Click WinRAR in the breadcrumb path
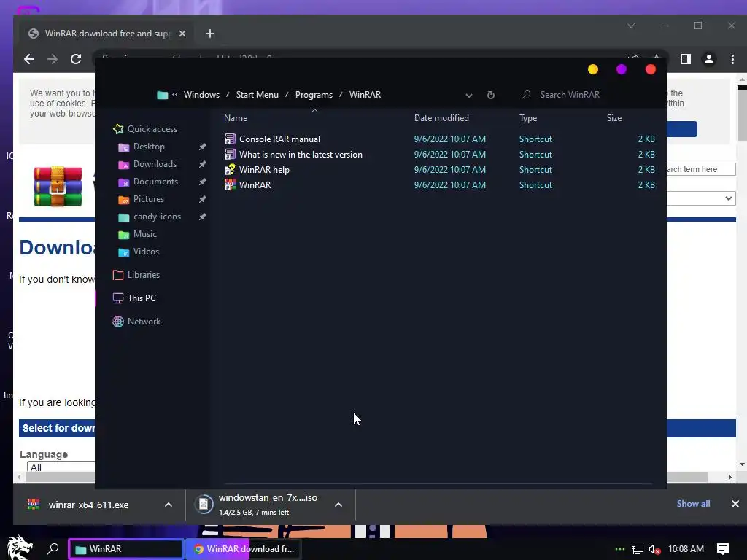Image resolution: width=747 pixels, height=560 pixels. coord(365,95)
